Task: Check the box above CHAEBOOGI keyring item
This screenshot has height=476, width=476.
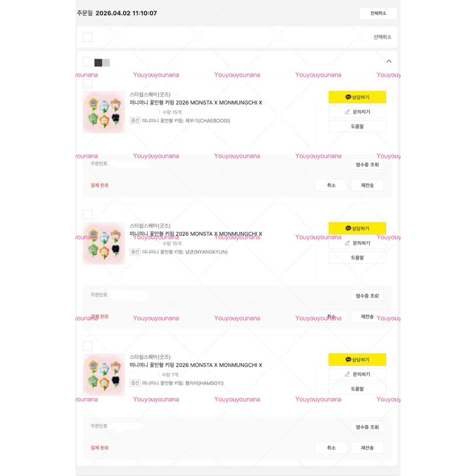Action: [87, 84]
